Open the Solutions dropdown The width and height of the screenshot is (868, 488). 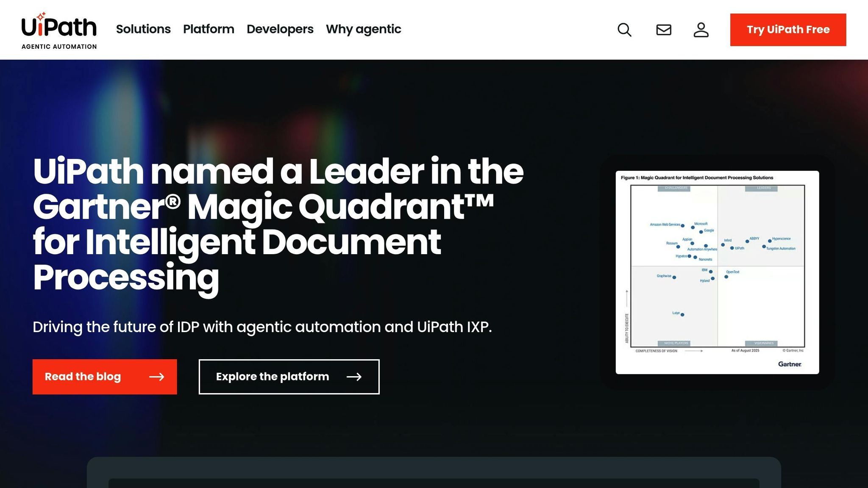(143, 29)
